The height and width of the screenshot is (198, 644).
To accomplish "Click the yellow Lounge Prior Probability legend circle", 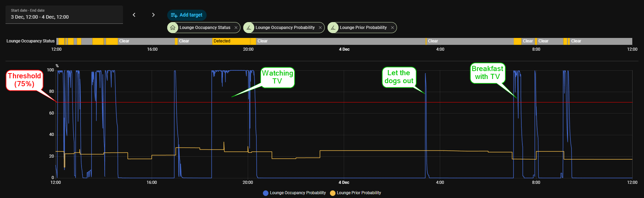I will [333, 193].
